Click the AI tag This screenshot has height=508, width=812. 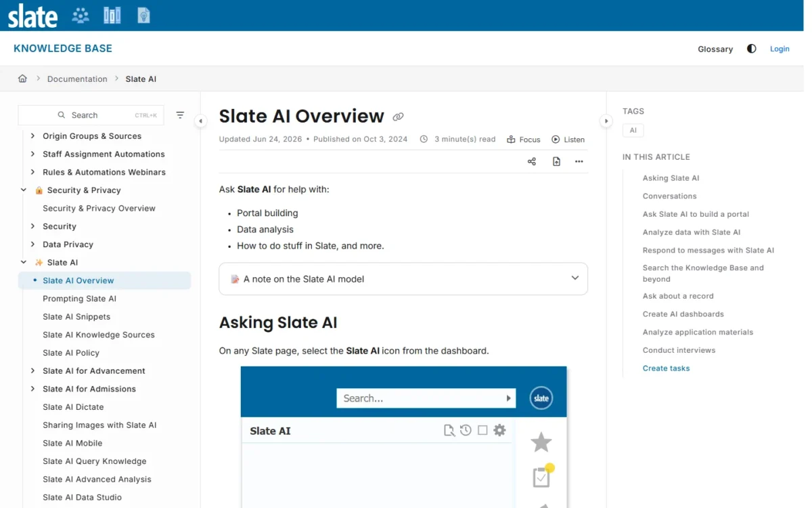(x=633, y=130)
